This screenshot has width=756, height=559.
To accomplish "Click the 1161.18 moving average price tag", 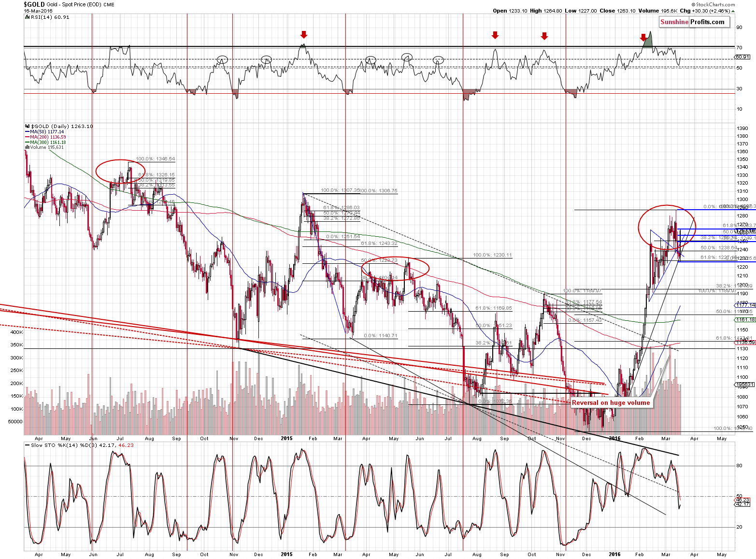I will pos(744,320).
